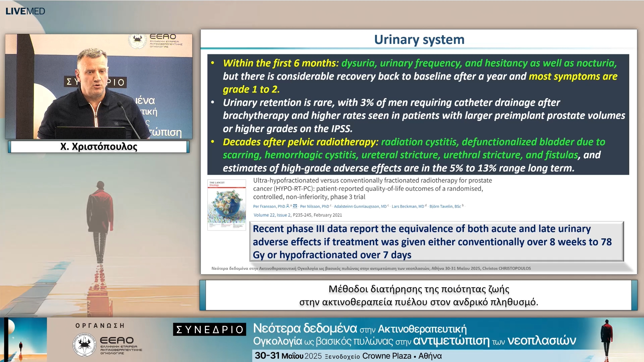Viewport: 644px width, 362px height.
Task: Open Björn Tavelin, BSc author link
Action: (x=445, y=206)
